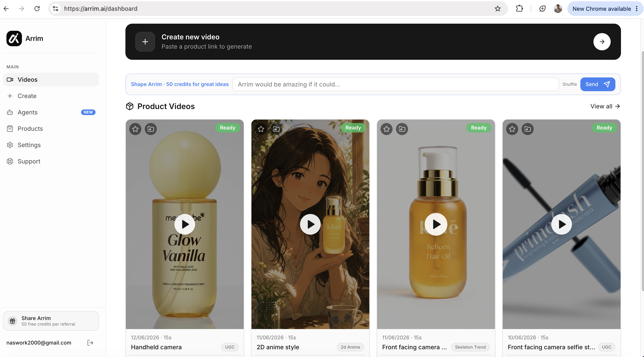Reload the arrim.ai page
The image size is (644, 357).
(37, 9)
